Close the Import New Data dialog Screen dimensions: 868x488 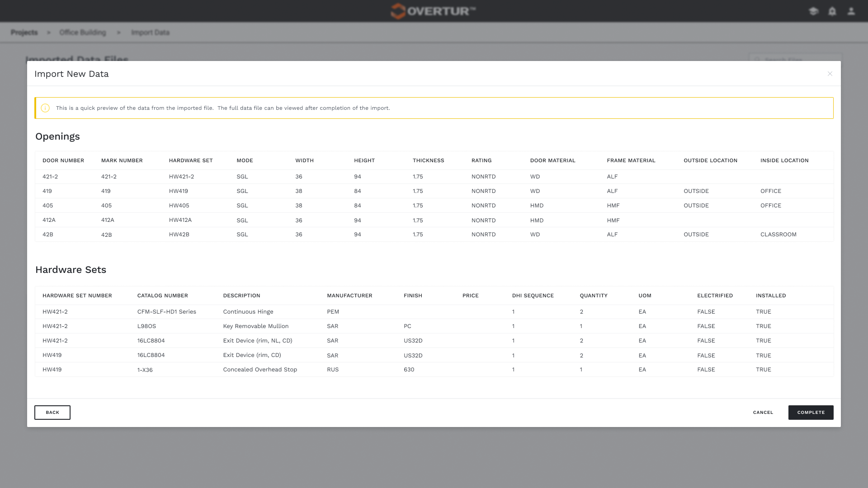click(x=830, y=74)
